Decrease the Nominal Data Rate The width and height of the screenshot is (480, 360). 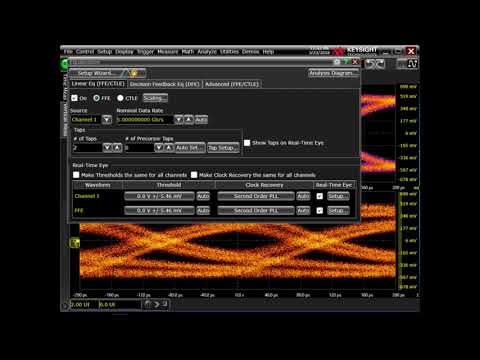point(179,119)
